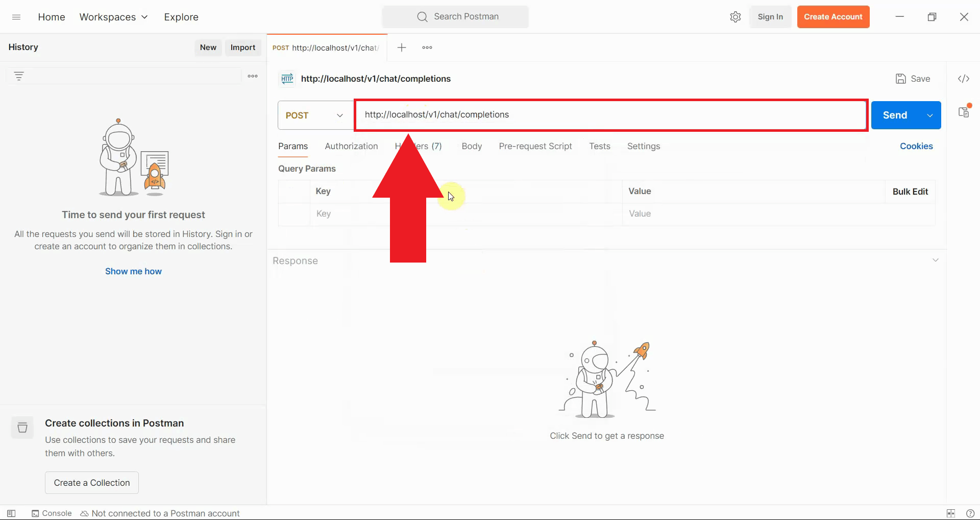Open tab options ellipsis menu

pos(427,48)
